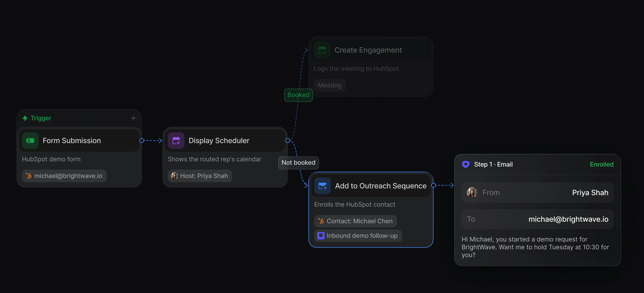Select the Create Engagement node title
644x293 pixels.
pos(368,50)
